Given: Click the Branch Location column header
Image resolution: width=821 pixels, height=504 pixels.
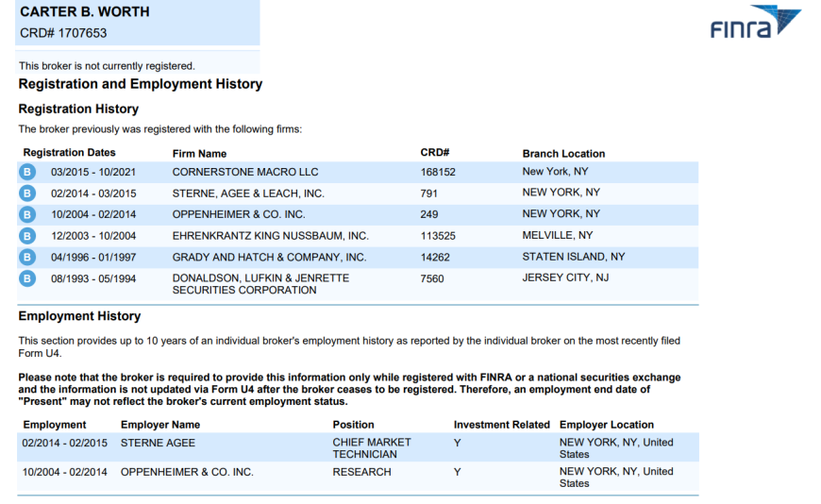Looking at the screenshot, I should (563, 154).
